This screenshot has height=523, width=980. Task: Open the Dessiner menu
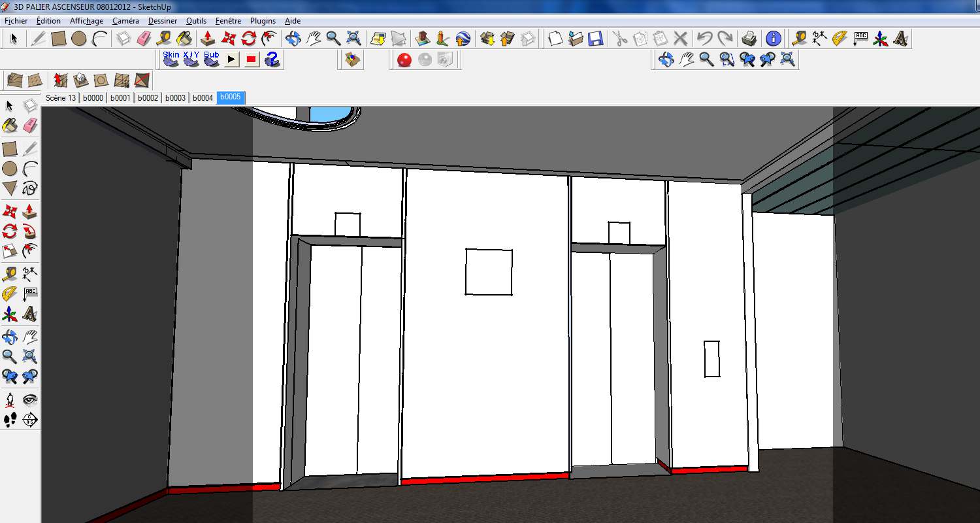pyautogui.click(x=163, y=21)
